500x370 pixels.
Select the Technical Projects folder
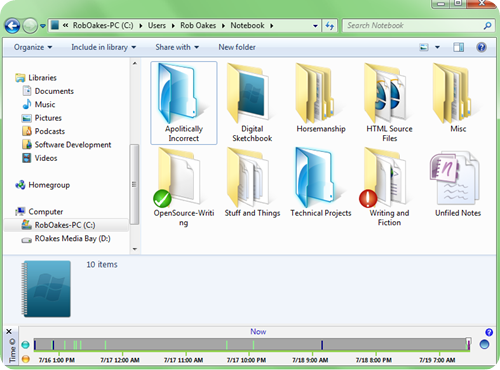pos(321,183)
